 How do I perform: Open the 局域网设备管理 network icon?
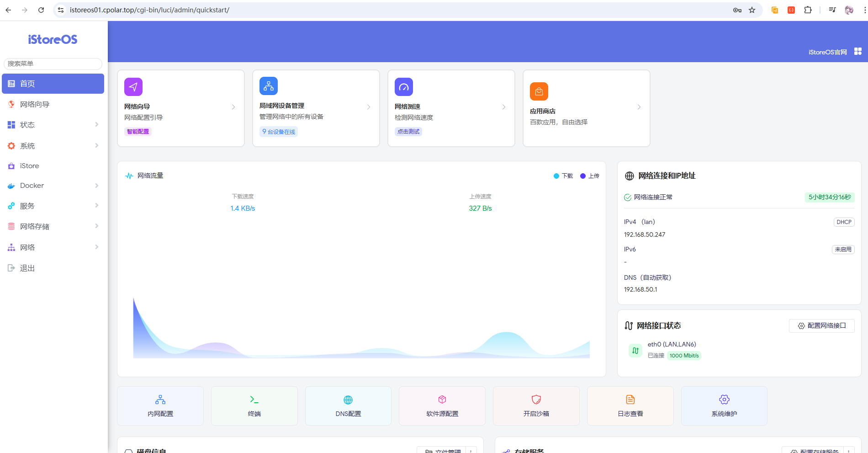269,86
